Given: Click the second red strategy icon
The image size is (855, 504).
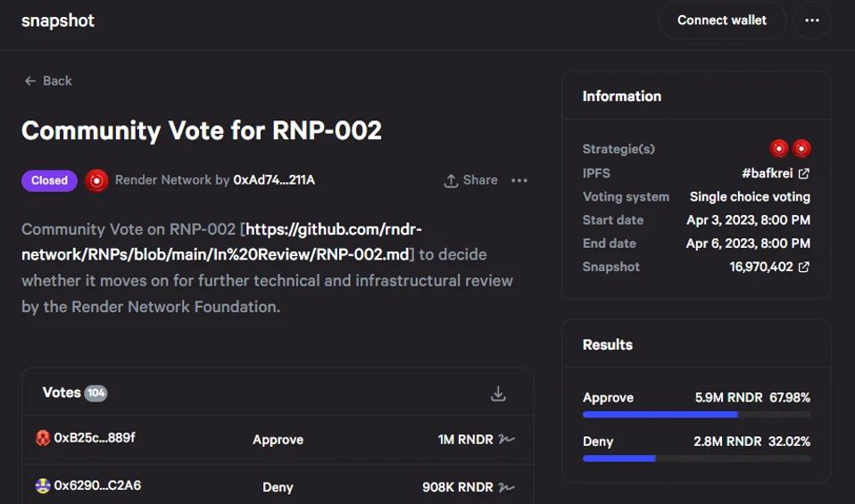Looking at the screenshot, I should click(801, 149).
